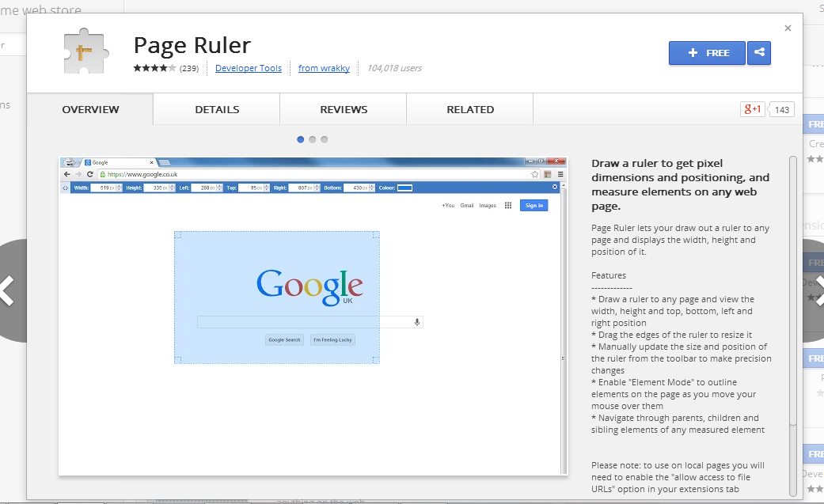Dismiss the ruler toolbar with its X icon
This screenshot has height=504, width=824.
tap(555, 187)
